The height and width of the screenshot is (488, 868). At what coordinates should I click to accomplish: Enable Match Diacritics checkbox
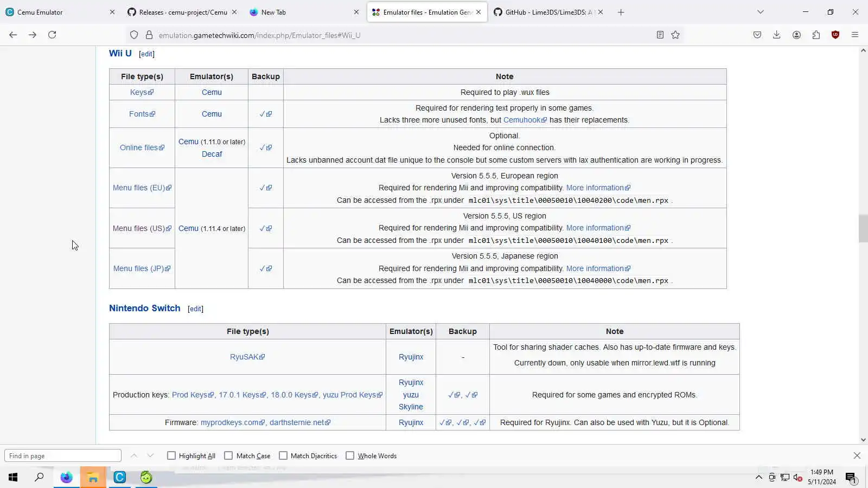283,456
